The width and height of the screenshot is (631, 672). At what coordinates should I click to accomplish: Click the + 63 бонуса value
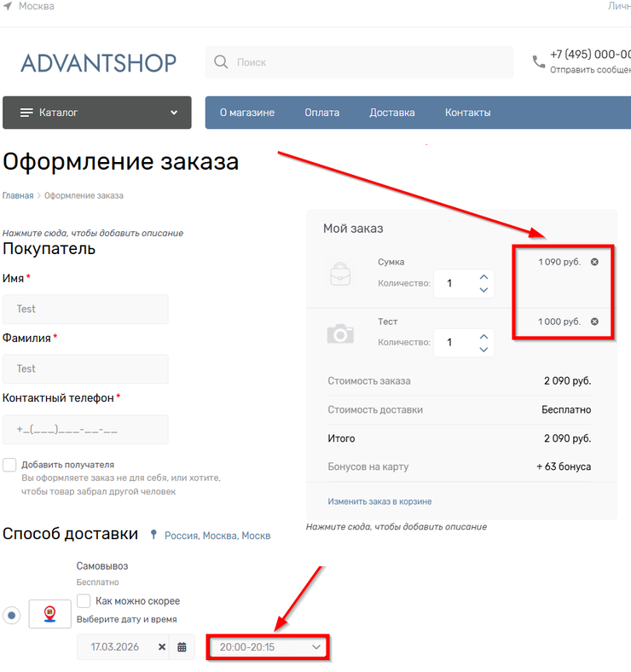(564, 466)
